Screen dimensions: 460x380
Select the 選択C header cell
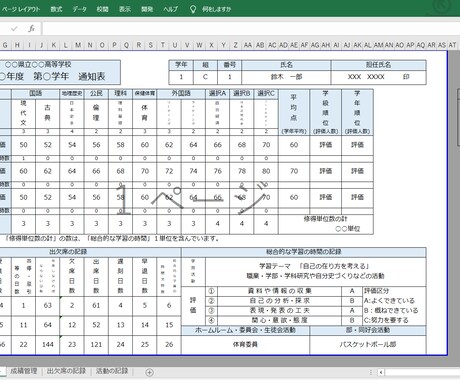pos(266,93)
